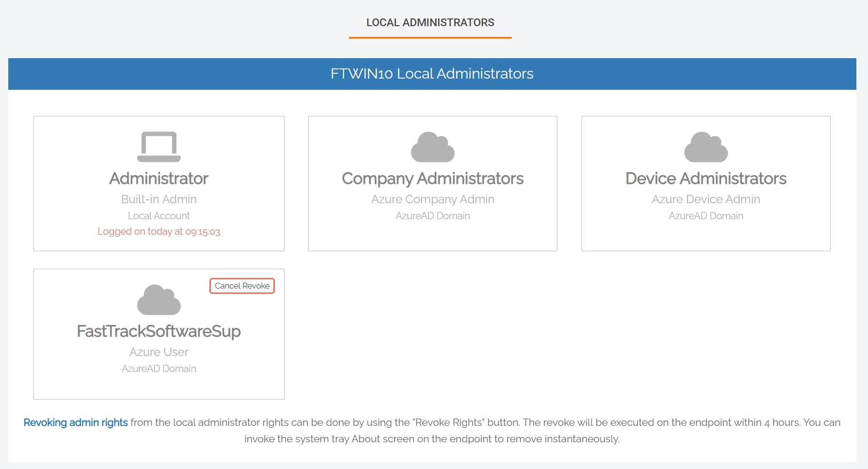Image resolution: width=868 pixels, height=469 pixels.
Task: Click 'AzureAD Domain' under Device Administrators
Action: click(706, 216)
